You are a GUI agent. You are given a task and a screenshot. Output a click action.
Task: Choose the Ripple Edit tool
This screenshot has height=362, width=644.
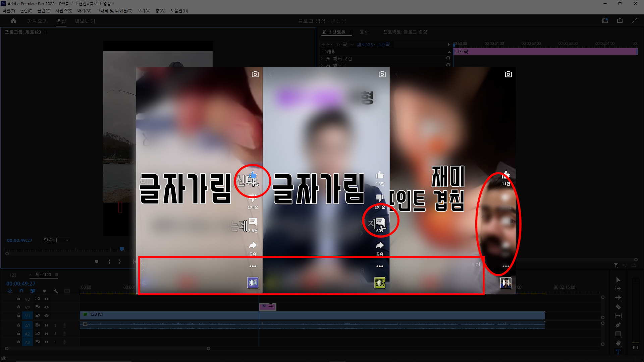tap(618, 298)
